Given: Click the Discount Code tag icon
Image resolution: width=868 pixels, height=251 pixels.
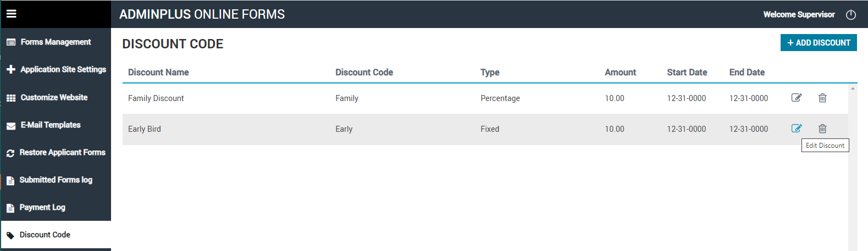Looking at the screenshot, I should click(x=10, y=236).
